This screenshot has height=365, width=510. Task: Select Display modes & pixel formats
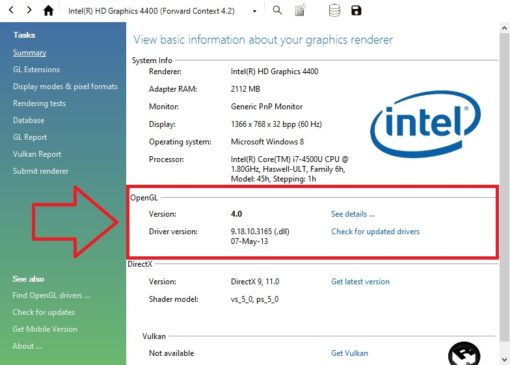pyautogui.click(x=65, y=86)
